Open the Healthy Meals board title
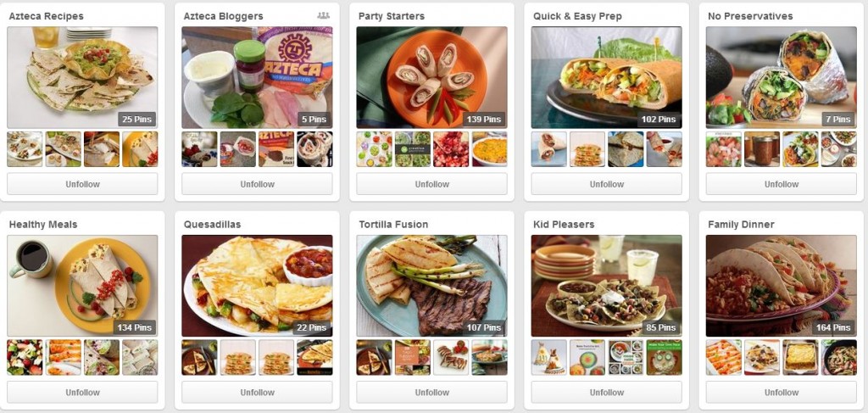This screenshot has height=413, width=868. point(43,224)
